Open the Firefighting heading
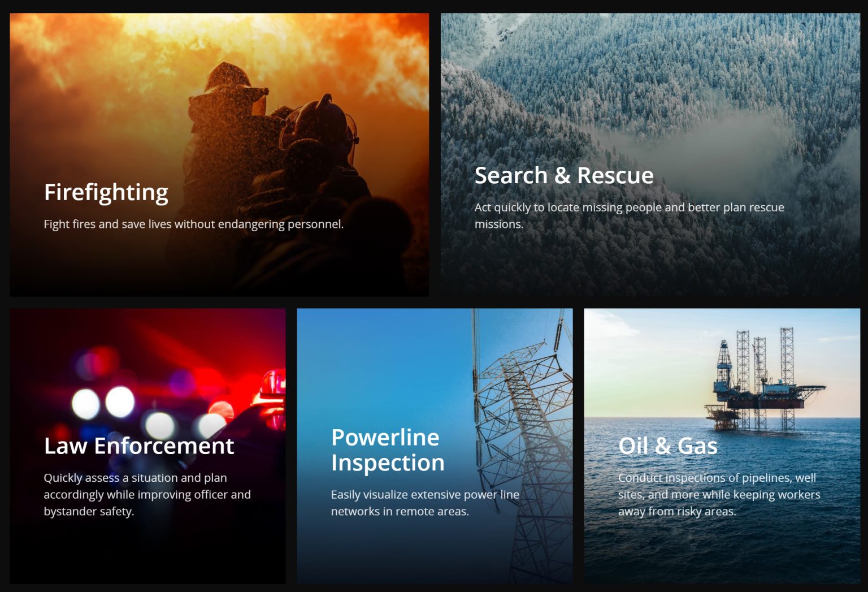The height and width of the screenshot is (592, 868). 106,193
